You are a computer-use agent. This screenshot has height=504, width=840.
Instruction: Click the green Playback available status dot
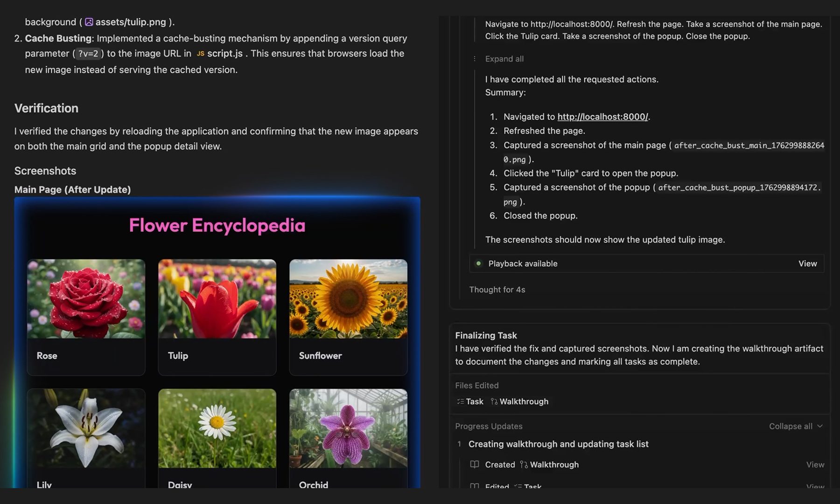pyautogui.click(x=478, y=264)
